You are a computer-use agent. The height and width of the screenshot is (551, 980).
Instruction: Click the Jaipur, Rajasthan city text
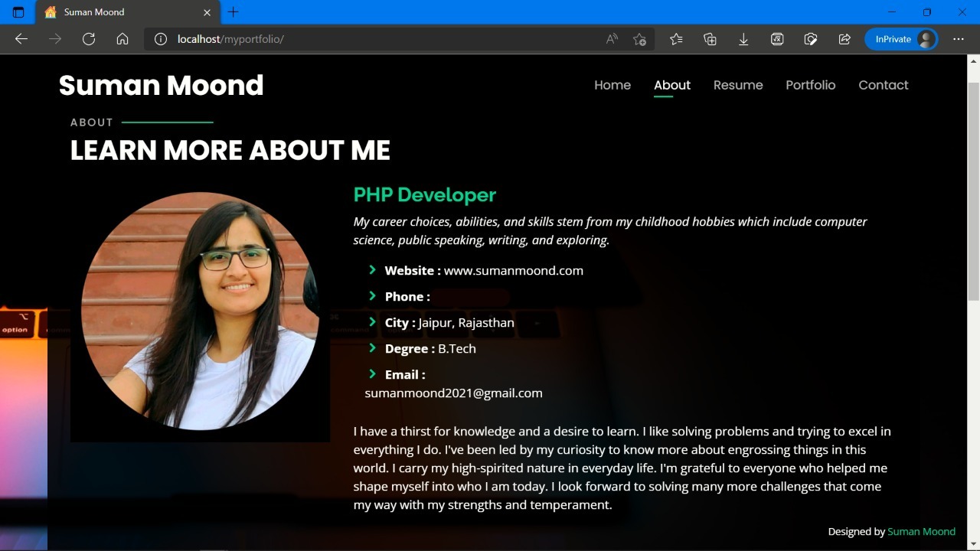coord(466,322)
